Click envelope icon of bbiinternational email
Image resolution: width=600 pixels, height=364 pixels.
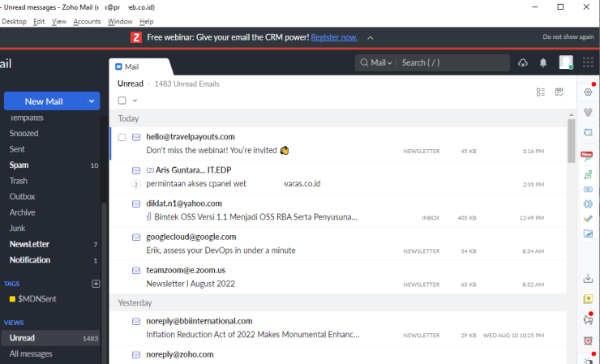point(136,322)
